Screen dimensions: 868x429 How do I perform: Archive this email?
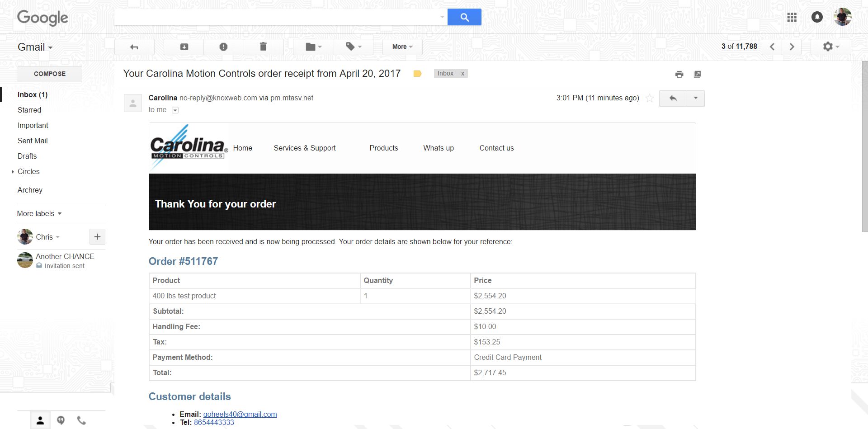point(184,47)
